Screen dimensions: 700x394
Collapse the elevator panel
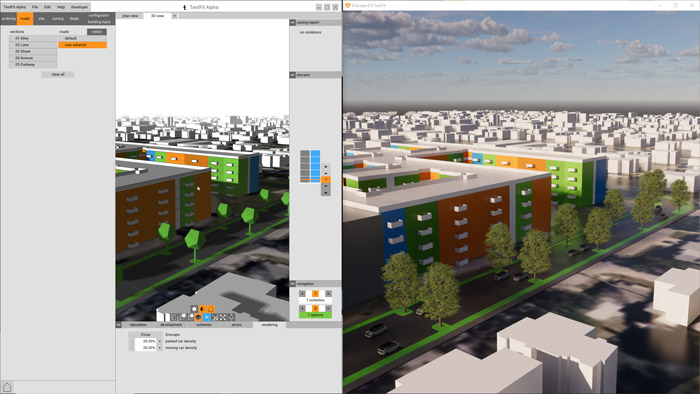(x=292, y=75)
